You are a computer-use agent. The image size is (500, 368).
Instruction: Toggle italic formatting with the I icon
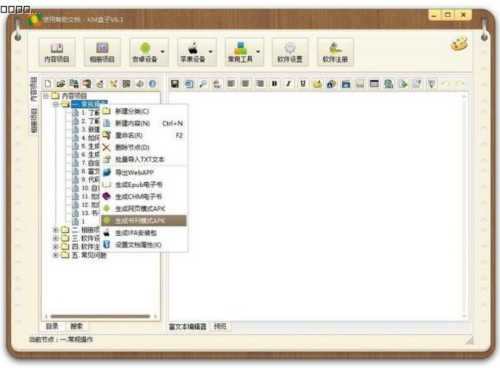coord(288,84)
